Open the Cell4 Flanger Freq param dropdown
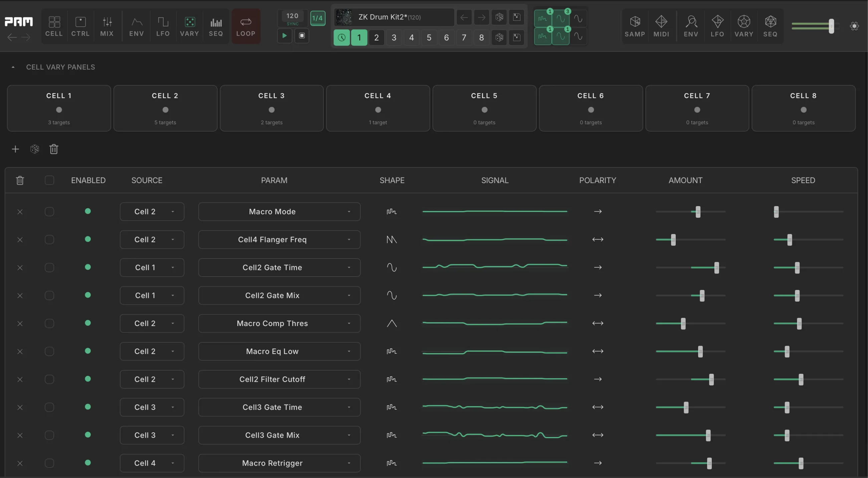This screenshot has width=868, height=478. click(279, 240)
